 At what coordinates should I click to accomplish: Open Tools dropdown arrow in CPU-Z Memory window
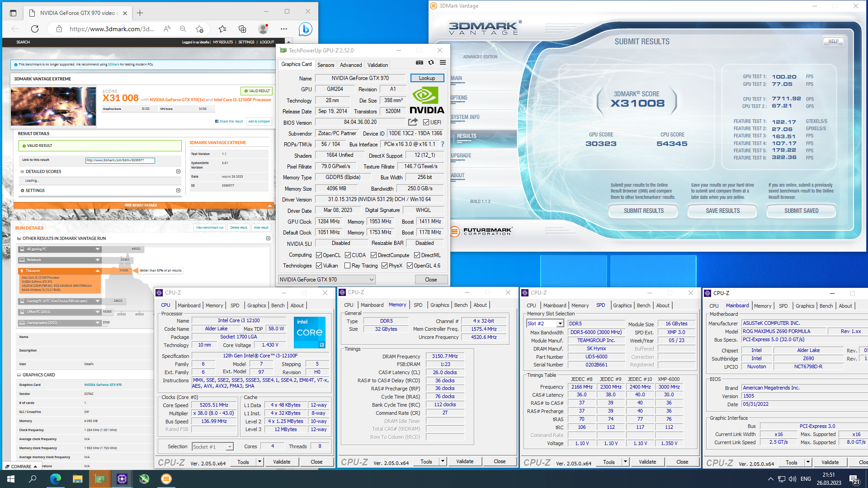[443, 462]
